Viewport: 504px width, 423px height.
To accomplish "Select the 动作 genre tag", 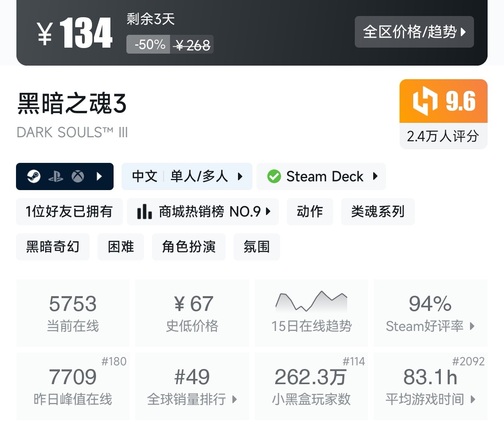I will [310, 211].
